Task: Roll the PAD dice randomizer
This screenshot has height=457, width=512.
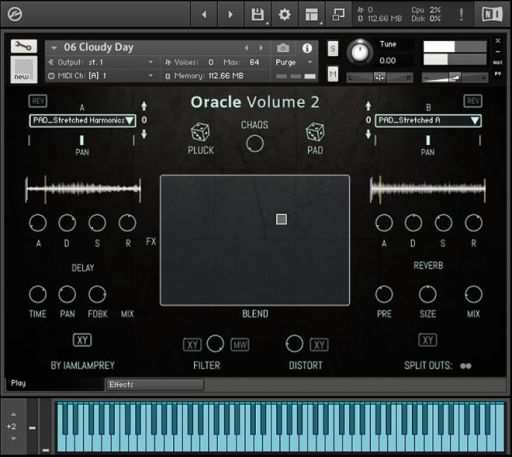Action: pos(315,131)
